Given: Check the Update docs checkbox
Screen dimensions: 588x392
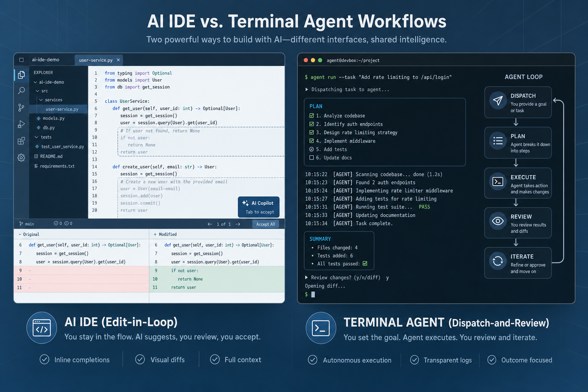Looking at the screenshot, I should [312, 158].
